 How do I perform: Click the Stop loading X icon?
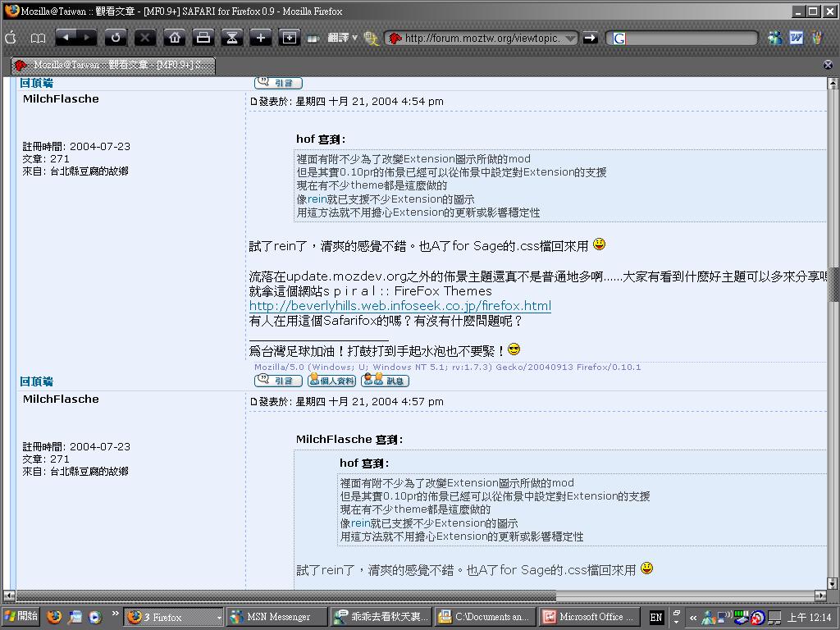[145, 38]
